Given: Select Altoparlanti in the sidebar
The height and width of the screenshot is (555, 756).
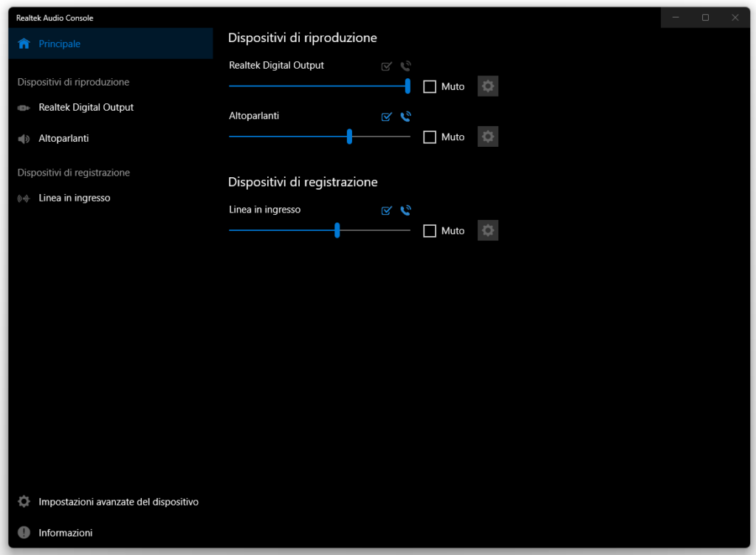Looking at the screenshot, I should pos(111,139).
